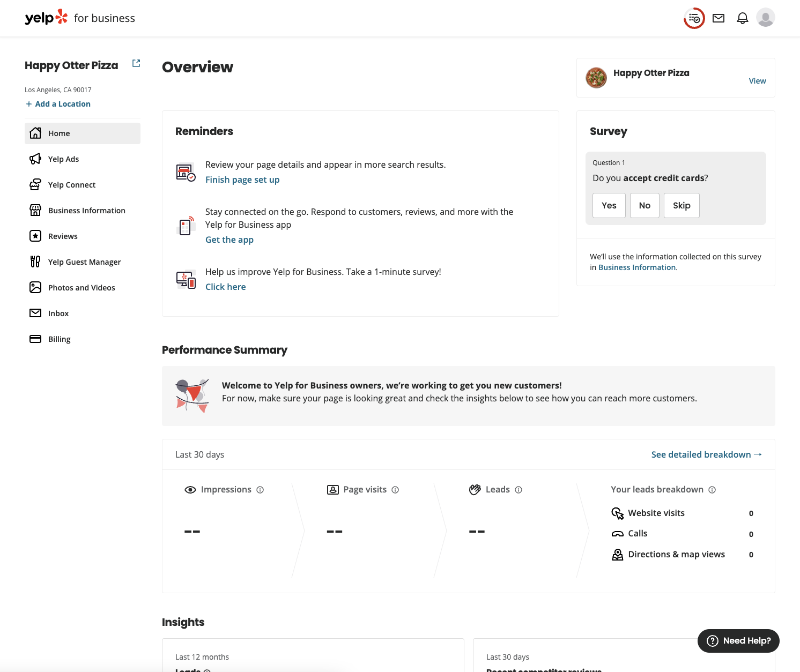This screenshot has width=800, height=672.
Task: Click the Yelp Connect icon
Action: click(35, 184)
